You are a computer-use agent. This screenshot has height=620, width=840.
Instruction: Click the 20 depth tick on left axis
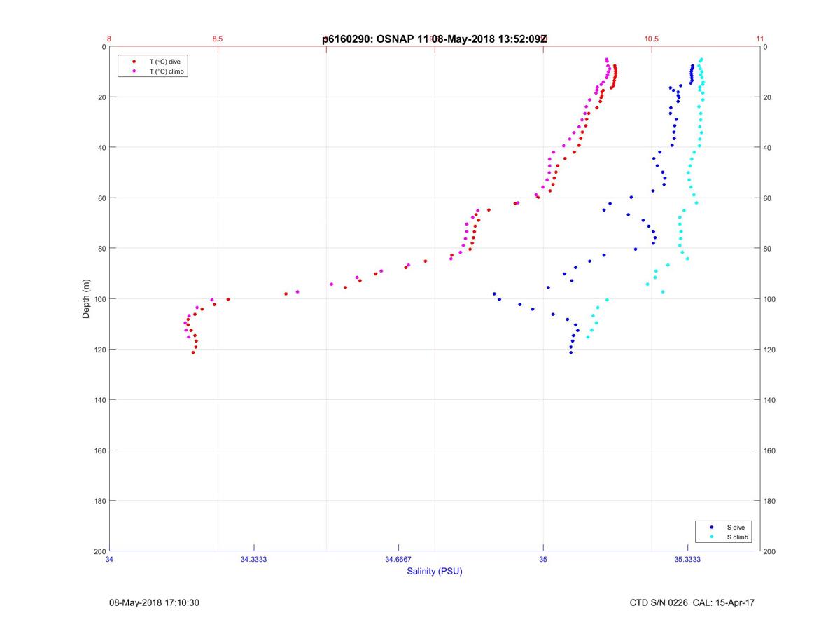[102, 97]
